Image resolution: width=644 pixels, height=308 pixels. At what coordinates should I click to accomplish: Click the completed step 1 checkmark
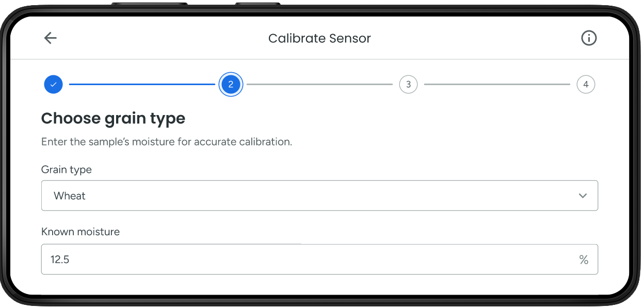tap(53, 84)
